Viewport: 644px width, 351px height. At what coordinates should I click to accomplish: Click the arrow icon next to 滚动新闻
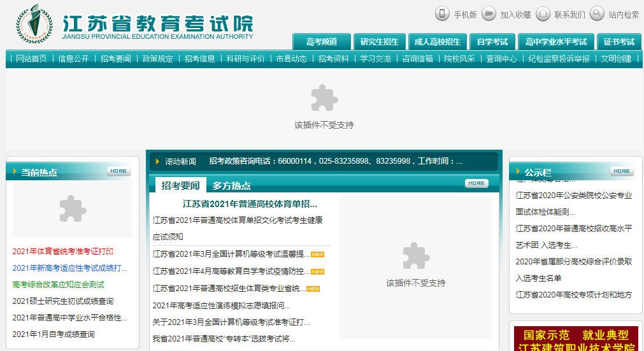click(157, 161)
